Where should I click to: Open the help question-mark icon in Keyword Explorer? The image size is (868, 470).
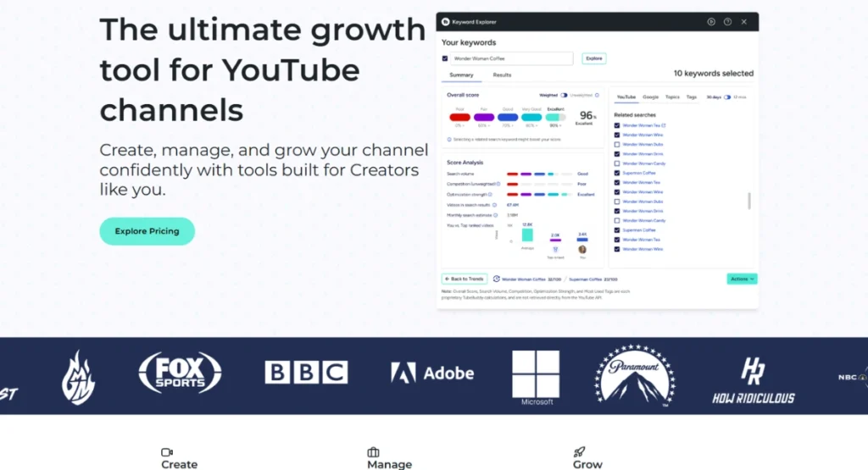click(x=728, y=22)
